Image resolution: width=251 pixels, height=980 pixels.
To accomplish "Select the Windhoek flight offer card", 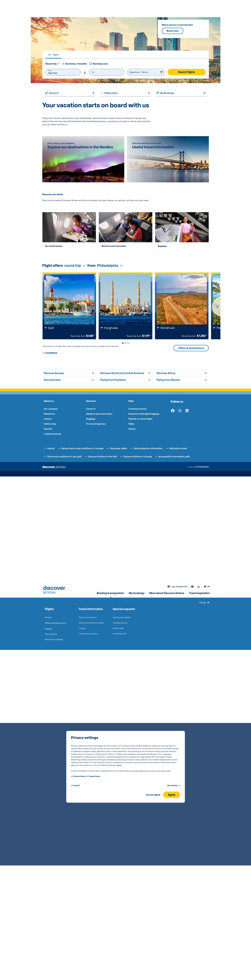I will click(182, 306).
